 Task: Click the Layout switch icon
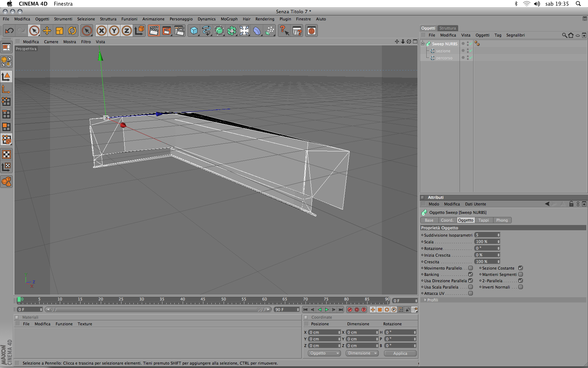click(6, 47)
